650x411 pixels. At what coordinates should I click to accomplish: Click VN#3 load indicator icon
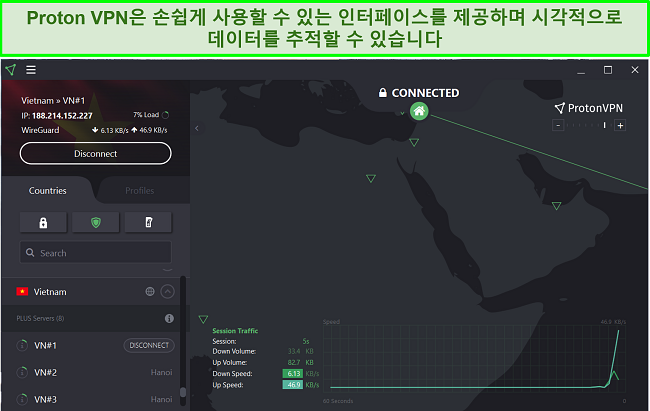pyautogui.click(x=22, y=399)
